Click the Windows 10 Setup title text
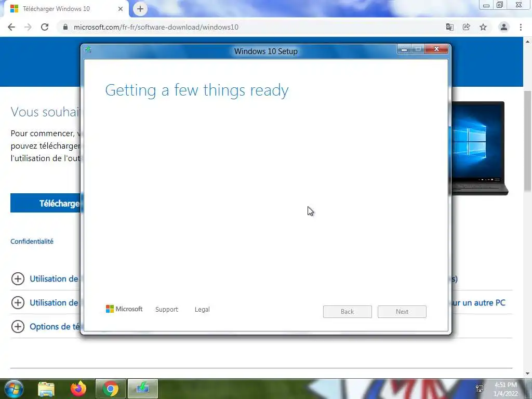The height and width of the screenshot is (399, 532). pyautogui.click(x=265, y=51)
